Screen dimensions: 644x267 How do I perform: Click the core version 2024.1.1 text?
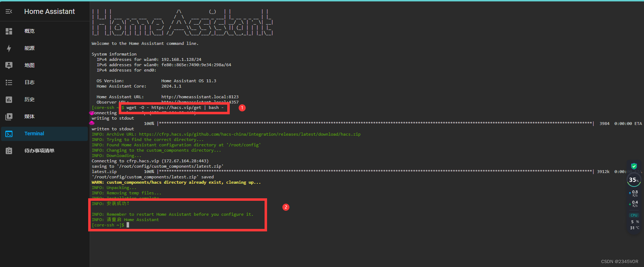[x=171, y=86]
